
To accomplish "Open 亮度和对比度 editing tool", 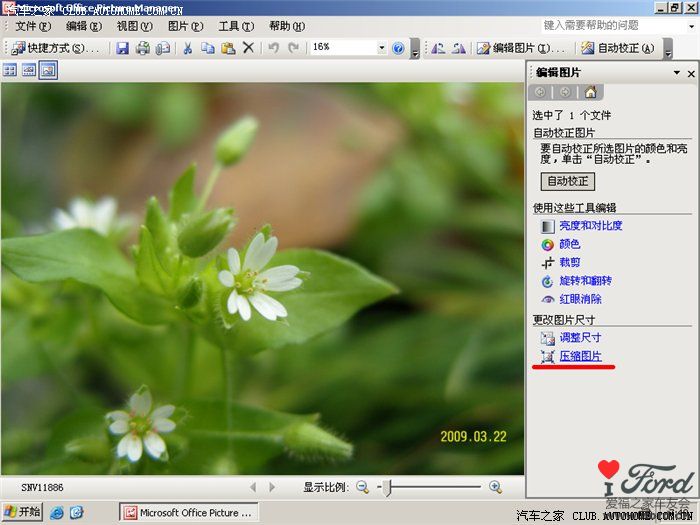I will (590, 225).
